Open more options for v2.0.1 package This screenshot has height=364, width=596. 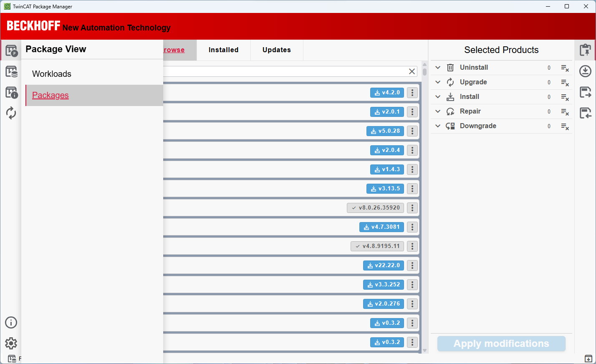pos(412,112)
